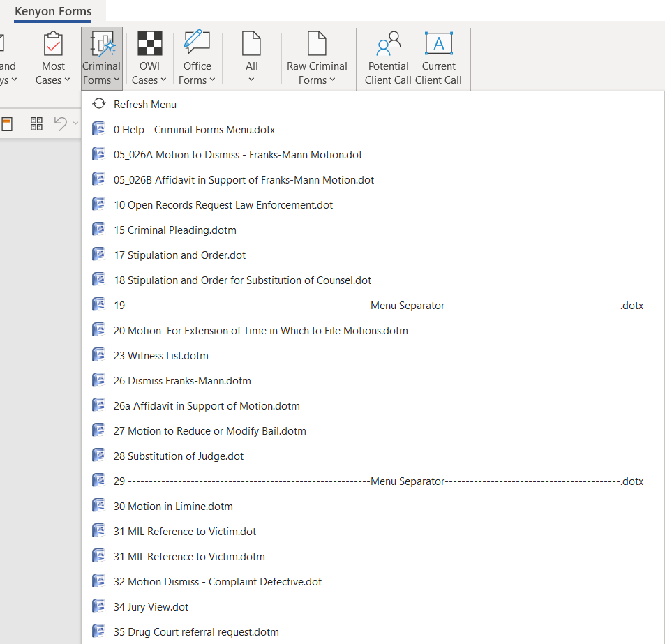
Task: Open the Undo history dropdown arrow
Action: click(x=75, y=123)
